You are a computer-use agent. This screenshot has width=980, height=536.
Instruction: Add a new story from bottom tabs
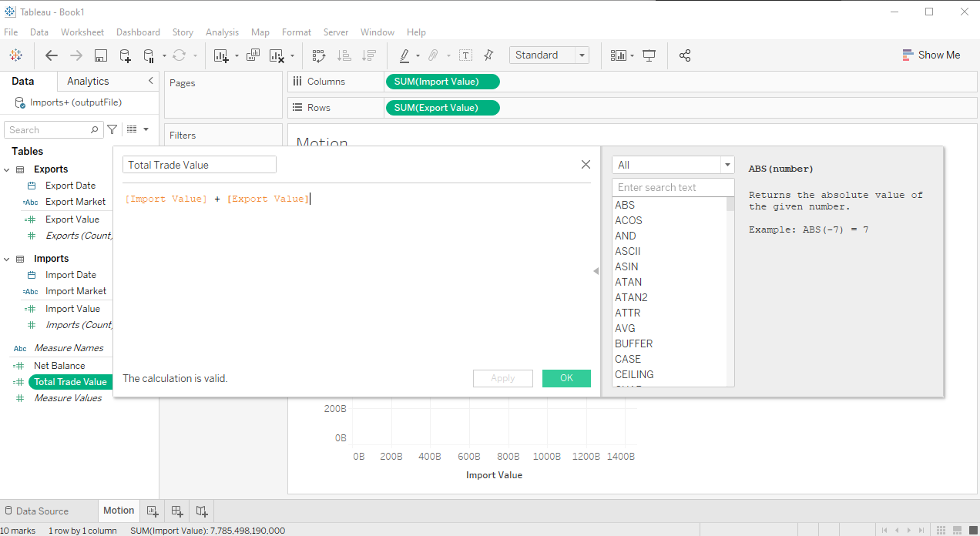point(202,511)
